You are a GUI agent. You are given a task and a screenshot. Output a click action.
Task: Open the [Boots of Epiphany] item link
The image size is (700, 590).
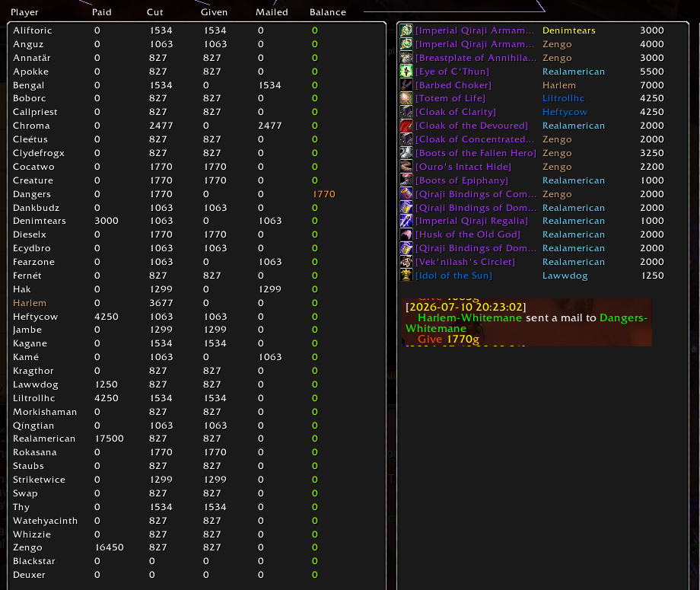462,180
